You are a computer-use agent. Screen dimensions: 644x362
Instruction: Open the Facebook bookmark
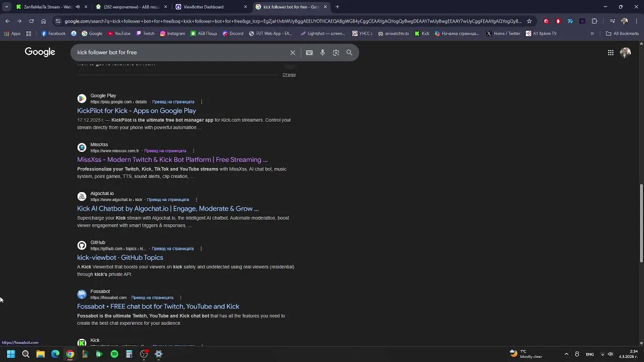tap(53, 34)
